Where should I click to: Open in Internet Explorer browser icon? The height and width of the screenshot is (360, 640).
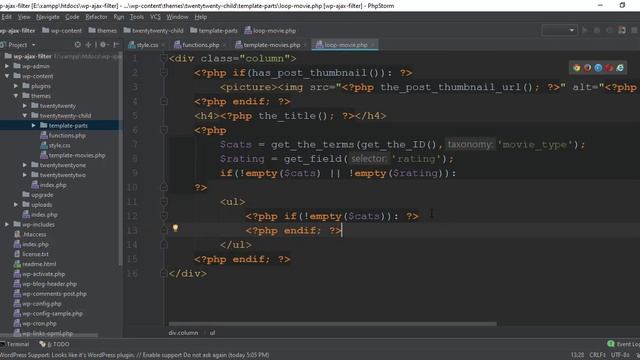click(620, 68)
